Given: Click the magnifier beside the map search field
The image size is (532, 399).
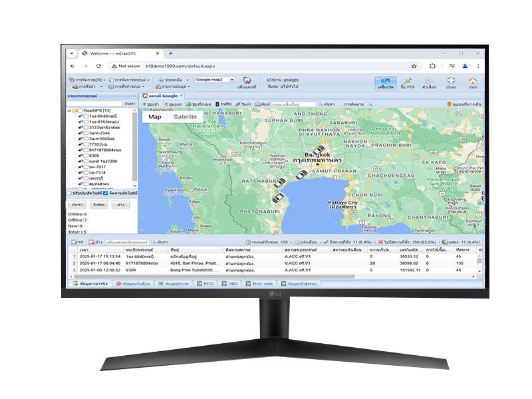Looking at the screenshot, I should pyautogui.click(x=321, y=104).
